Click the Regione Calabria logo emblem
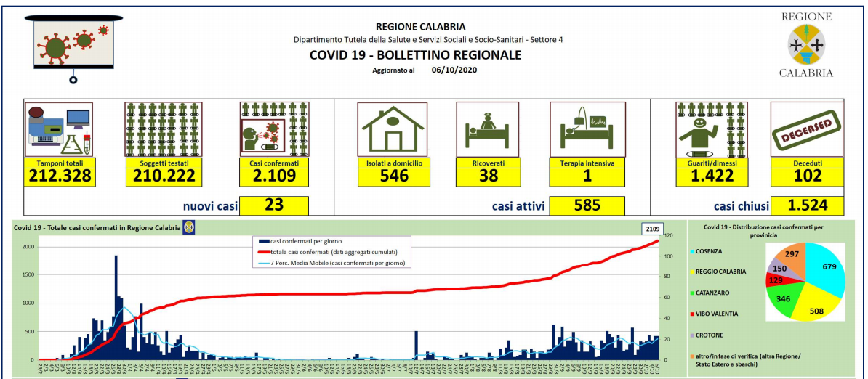The height and width of the screenshot is (379, 868). click(806, 45)
